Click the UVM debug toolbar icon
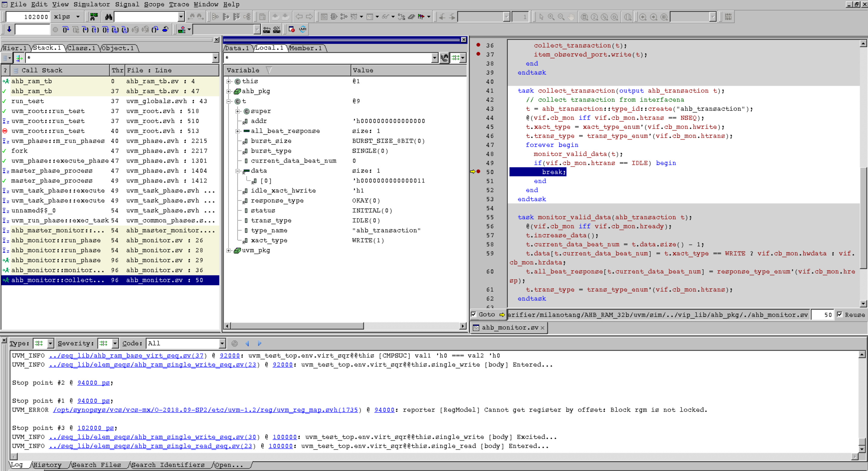 pyautogui.click(x=303, y=29)
